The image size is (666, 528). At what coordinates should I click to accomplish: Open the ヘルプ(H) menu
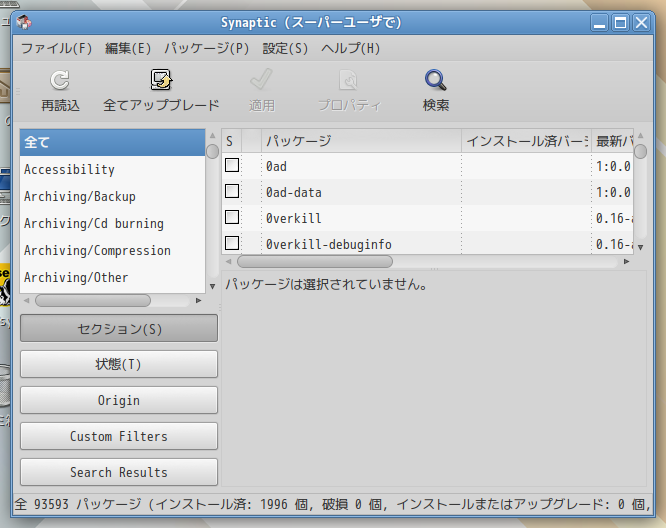(x=350, y=48)
